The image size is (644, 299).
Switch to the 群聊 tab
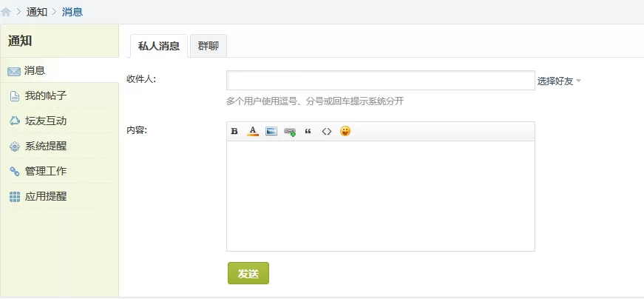pos(209,46)
